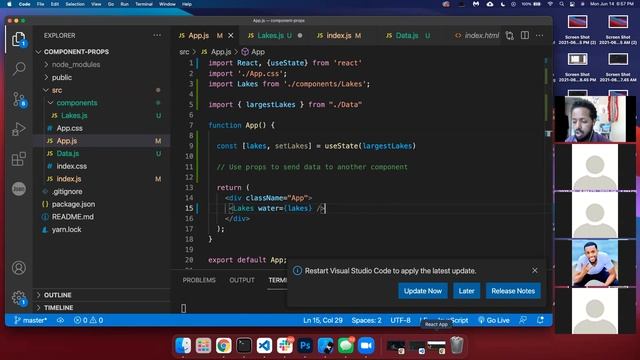Expand the public folder
The image size is (640, 360).
tap(102, 77)
